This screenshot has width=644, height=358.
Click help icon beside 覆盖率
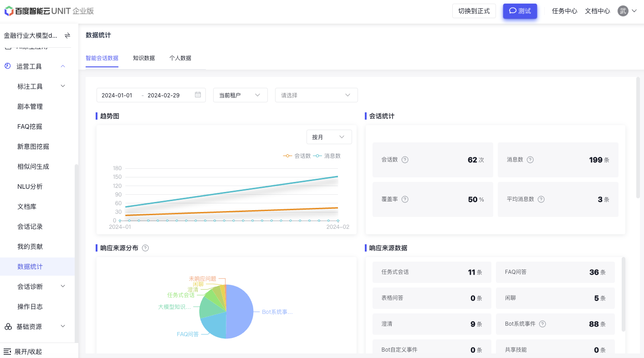tap(405, 199)
